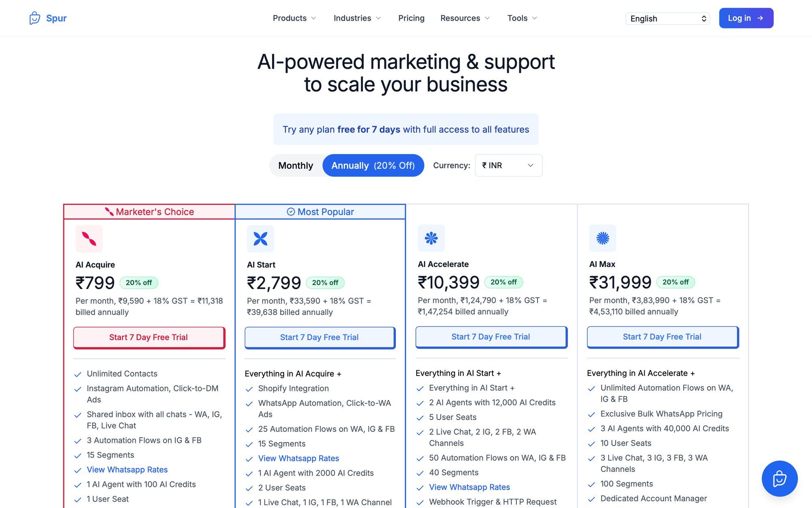The image size is (812, 508).
Task: Click the Spur logo icon
Action: click(x=35, y=18)
